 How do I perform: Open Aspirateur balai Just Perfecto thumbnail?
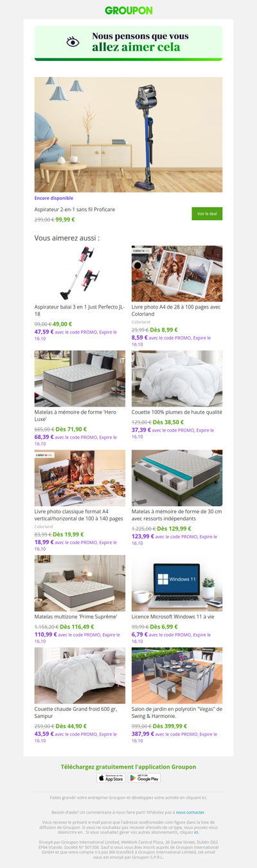[x=80, y=273]
